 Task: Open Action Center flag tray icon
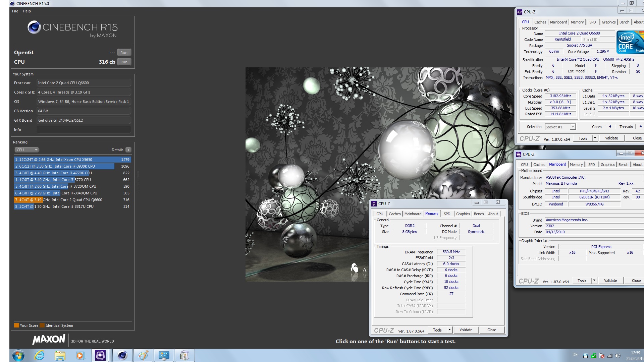[x=602, y=356]
